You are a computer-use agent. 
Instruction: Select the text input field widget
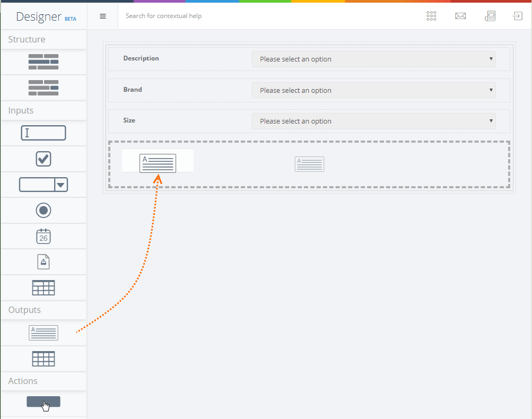pos(43,133)
